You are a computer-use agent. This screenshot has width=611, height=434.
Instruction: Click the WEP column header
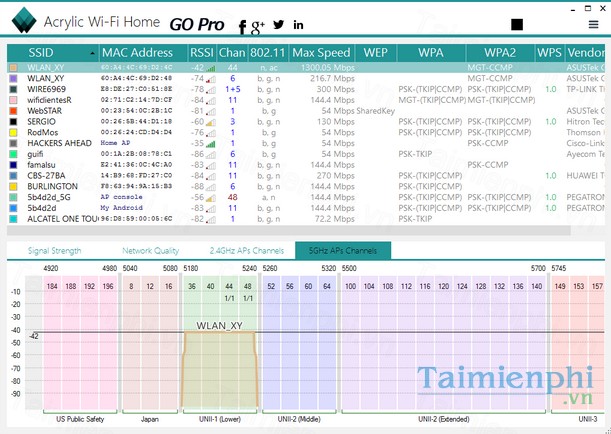[375, 53]
